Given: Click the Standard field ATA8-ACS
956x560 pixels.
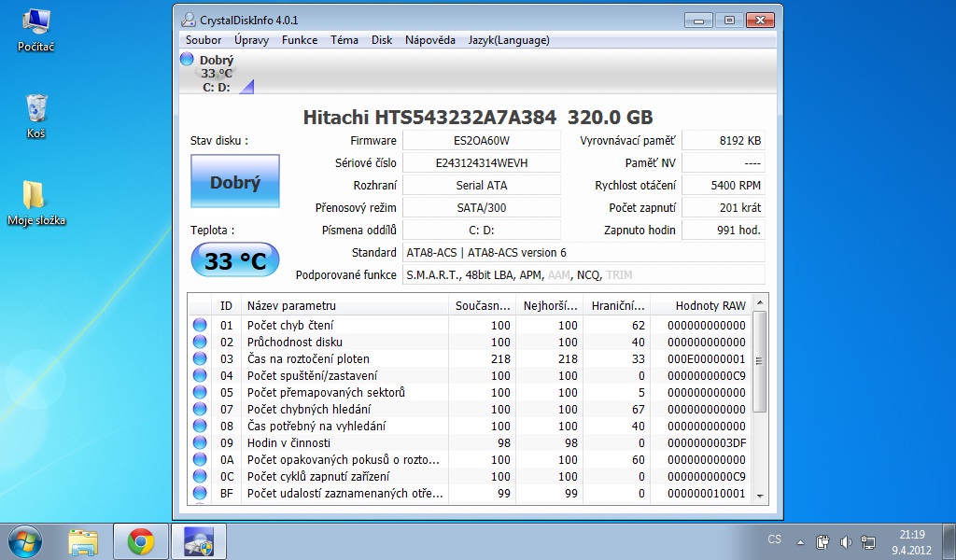Looking at the screenshot, I should click(584, 252).
